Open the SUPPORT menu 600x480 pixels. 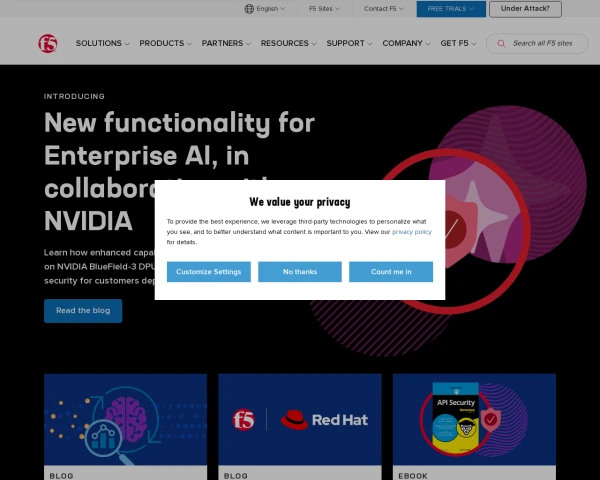349,43
